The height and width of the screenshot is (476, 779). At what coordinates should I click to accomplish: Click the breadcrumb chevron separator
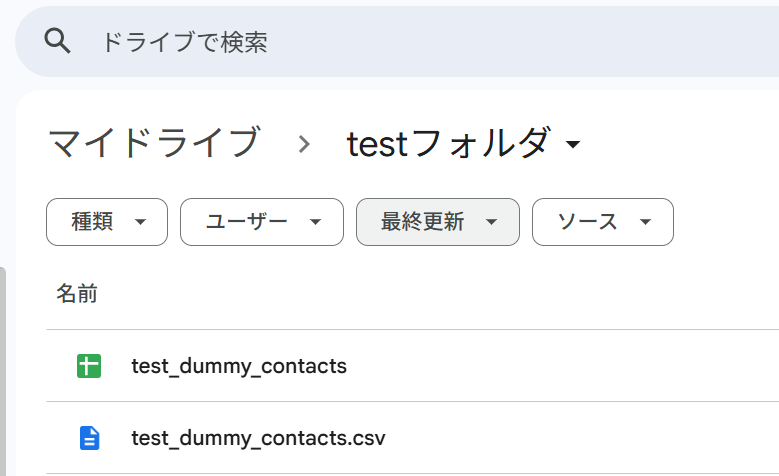coord(304,144)
